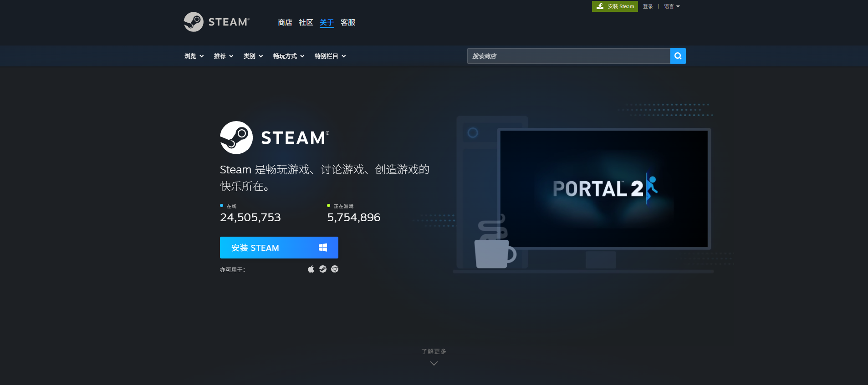
Task: Expand the 类别 dropdown
Action: pyautogui.click(x=253, y=56)
